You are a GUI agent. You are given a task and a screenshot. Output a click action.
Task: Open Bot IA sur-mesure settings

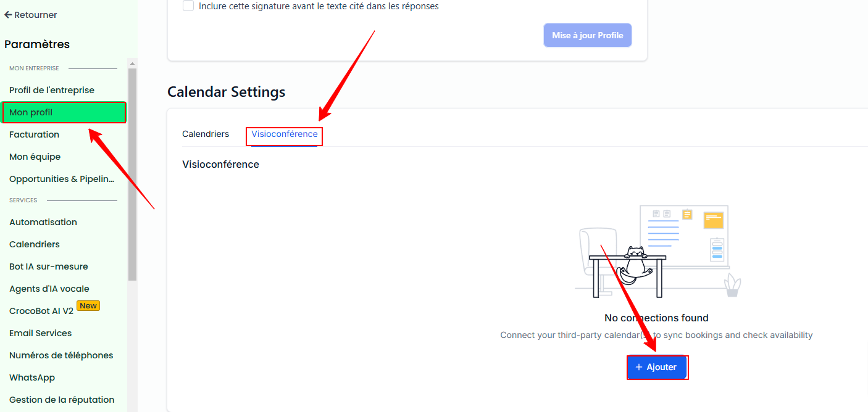point(49,266)
